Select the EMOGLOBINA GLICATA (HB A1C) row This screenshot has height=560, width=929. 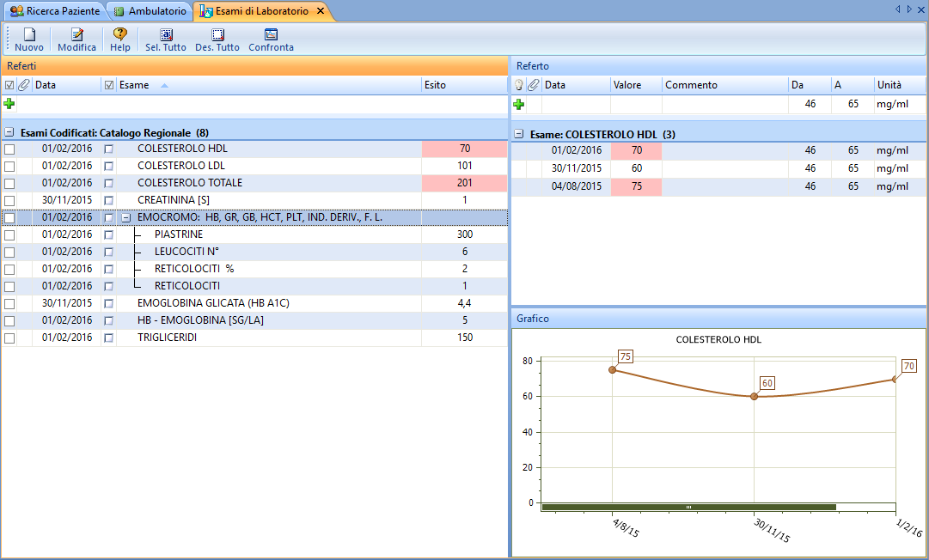point(254,304)
